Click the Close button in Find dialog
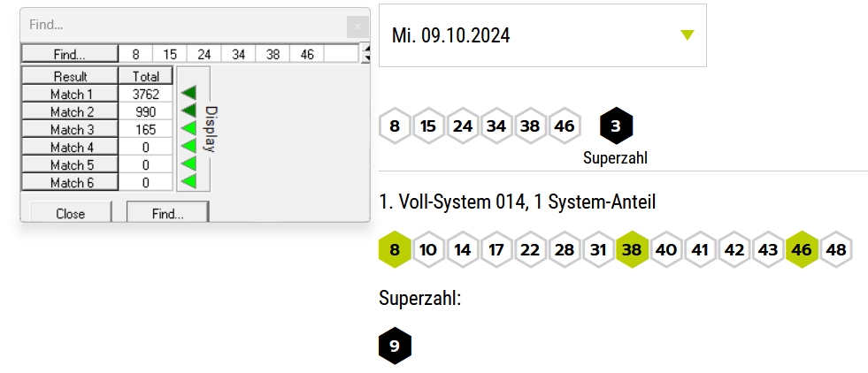This screenshot has height=373, width=868. (x=70, y=212)
